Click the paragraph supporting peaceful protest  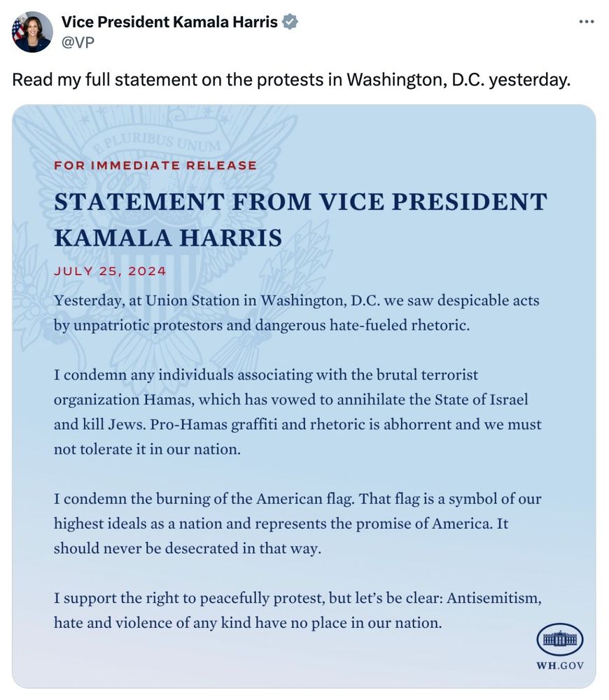pos(297,610)
